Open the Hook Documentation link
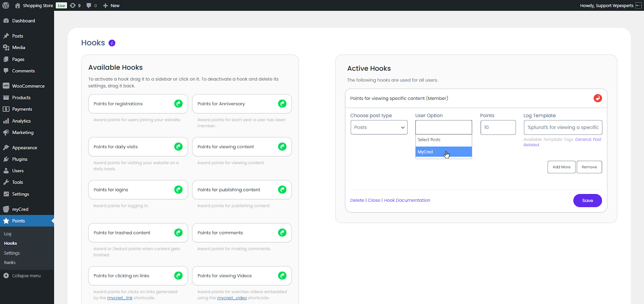Image resolution: width=644 pixels, height=304 pixels. coord(407,201)
